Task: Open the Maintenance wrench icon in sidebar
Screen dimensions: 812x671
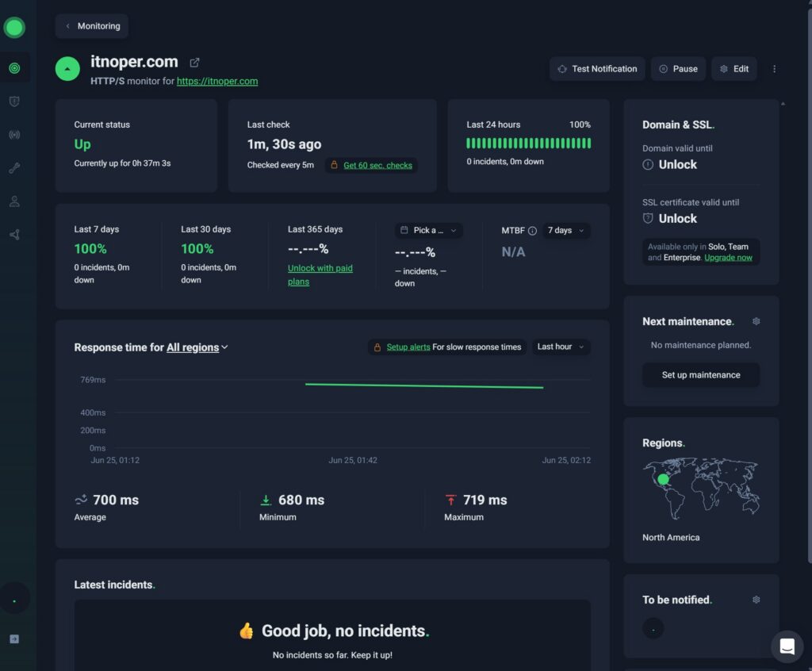Action: [x=14, y=168]
